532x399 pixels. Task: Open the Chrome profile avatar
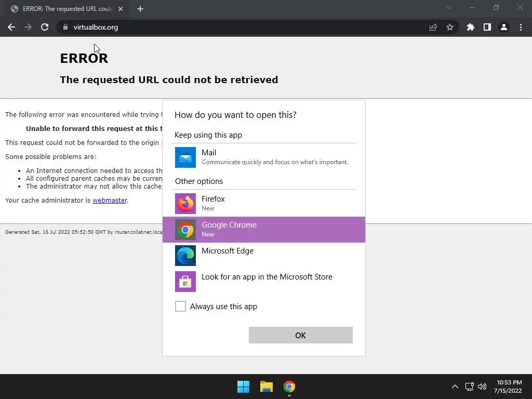click(504, 27)
